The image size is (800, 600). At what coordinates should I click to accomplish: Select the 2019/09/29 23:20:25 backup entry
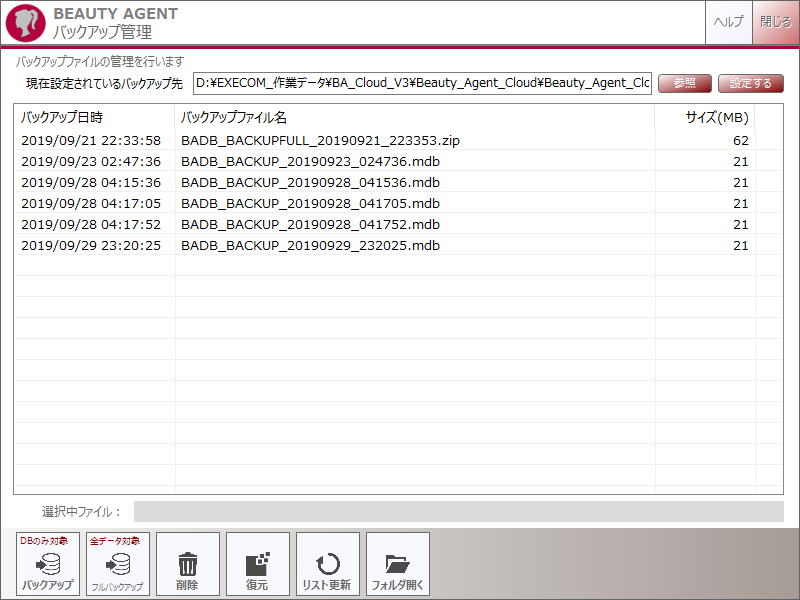[x=91, y=245]
